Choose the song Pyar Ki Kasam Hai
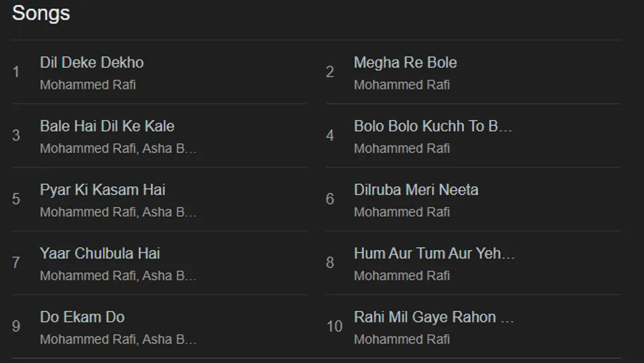This screenshot has height=363, width=644. pyautogui.click(x=103, y=190)
